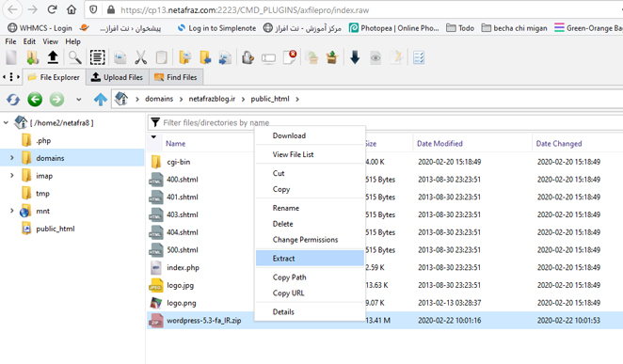This screenshot has width=623, height=364.
Task: Choose View File List in context menu
Action: point(310,154)
